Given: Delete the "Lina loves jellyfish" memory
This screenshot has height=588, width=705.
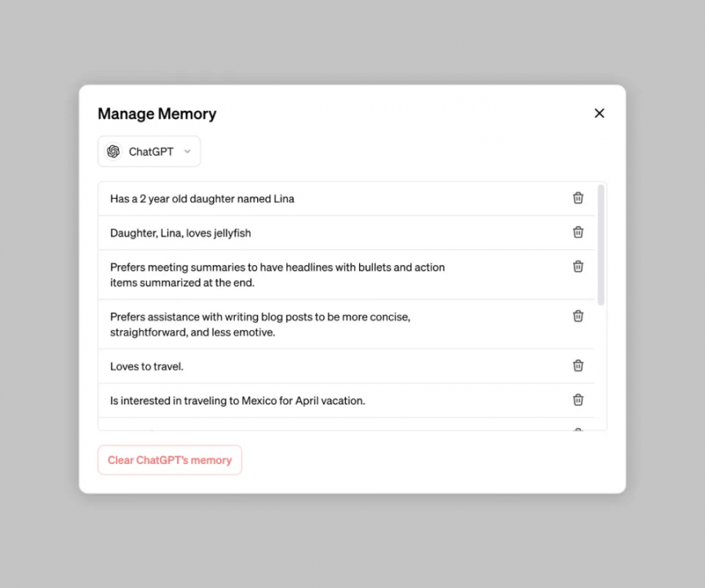Looking at the screenshot, I should tap(578, 232).
